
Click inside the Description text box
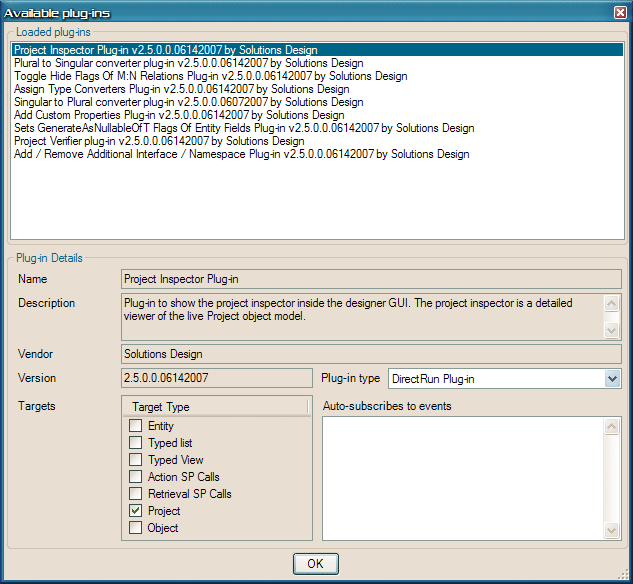coord(362,317)
